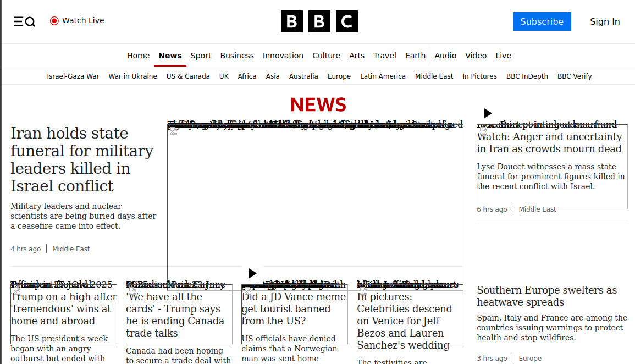Open the Middle East tag beside '6 hrs ago'
The width and height of the screenshot is (635, 364).
tap(537, 209)
